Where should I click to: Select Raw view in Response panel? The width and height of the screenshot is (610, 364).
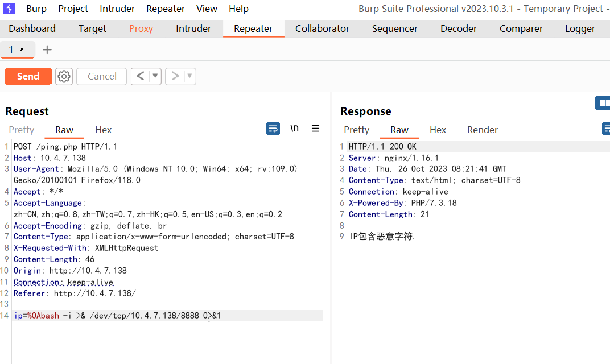click(x=399, y=130)
